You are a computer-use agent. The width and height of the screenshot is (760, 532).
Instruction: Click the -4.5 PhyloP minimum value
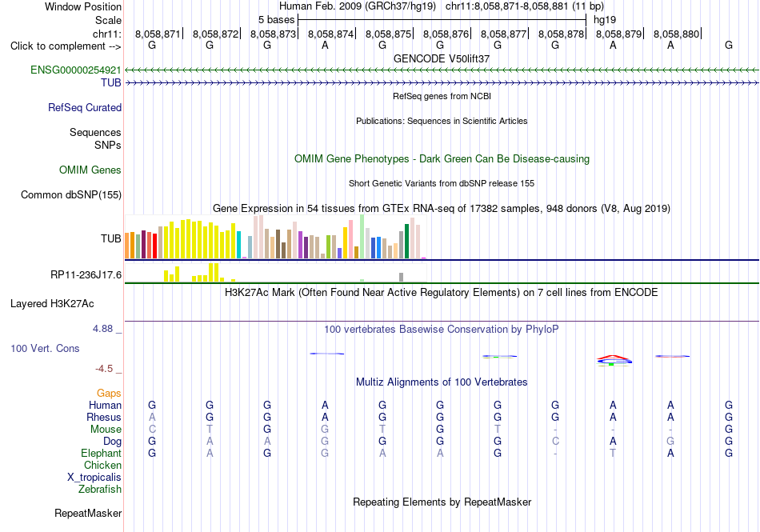point(104,369)
